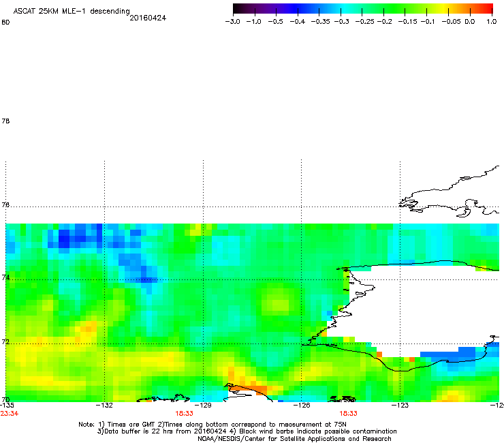504x443 pixels.
Task: Click the "Data buffer is 22 hrs" note line
Action: coord(247,431)
